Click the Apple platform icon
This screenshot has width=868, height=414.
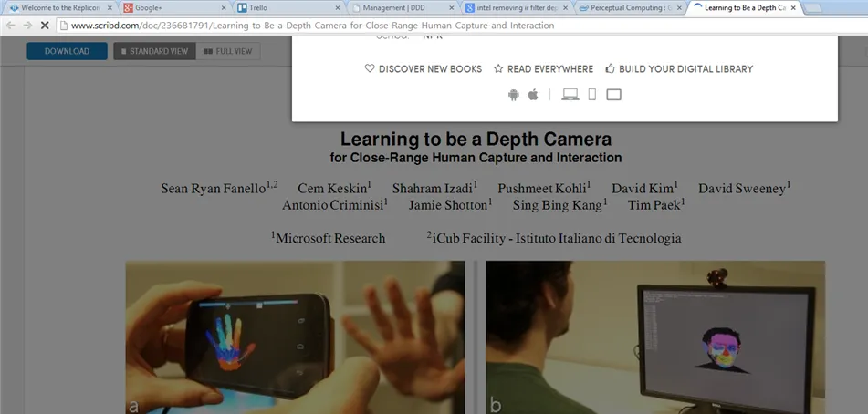tap(534, 95)
